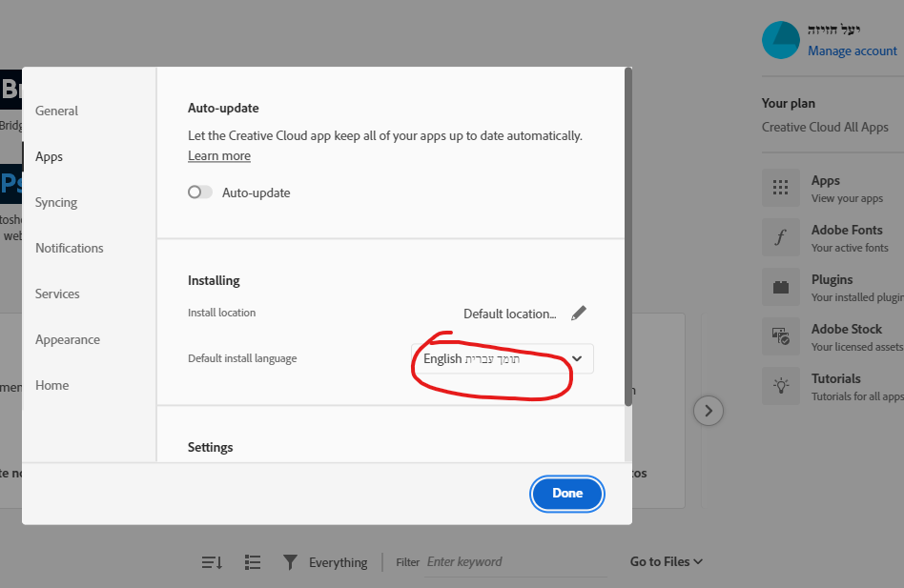Open the Tutorials lightbulb icon
Image resolution: width=904 pixels, height=588 pixels.
click(781, 386)
